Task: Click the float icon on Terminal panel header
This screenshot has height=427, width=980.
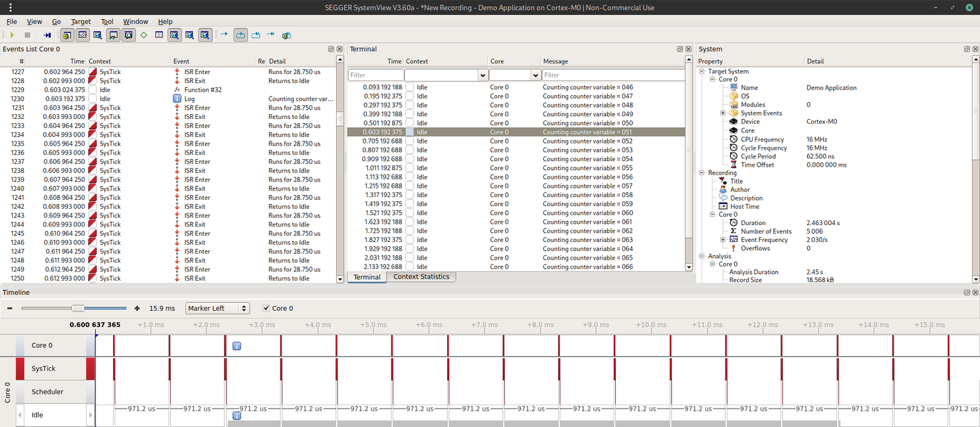Action: click(x=680, y=49)
